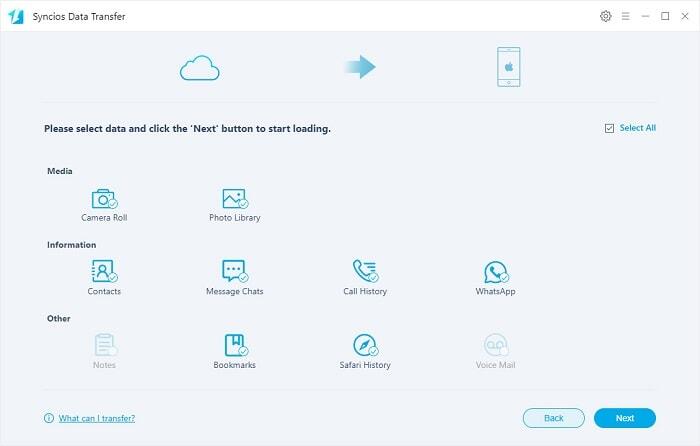Uncheck the checkmark badge on WhatsApp

point(504,277)
